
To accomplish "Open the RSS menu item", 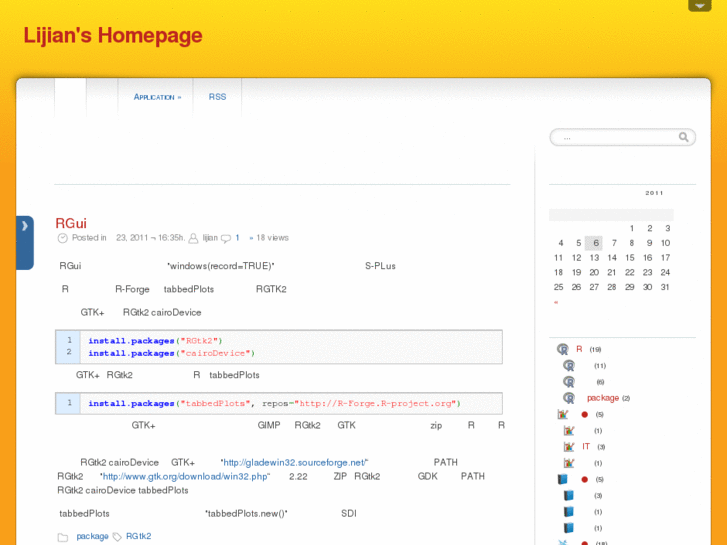I will [x=217, y=97].
